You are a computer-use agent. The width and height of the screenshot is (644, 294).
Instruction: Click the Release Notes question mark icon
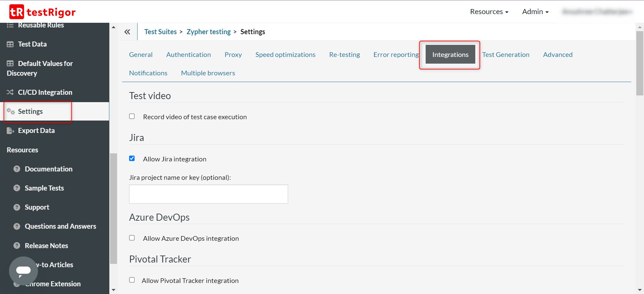coord(17,246)
